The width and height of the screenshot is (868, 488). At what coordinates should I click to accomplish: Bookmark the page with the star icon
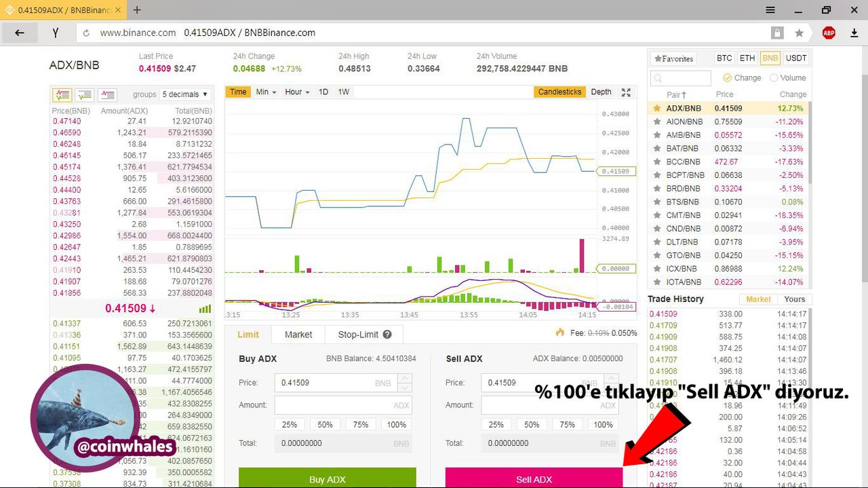point(799,33)
